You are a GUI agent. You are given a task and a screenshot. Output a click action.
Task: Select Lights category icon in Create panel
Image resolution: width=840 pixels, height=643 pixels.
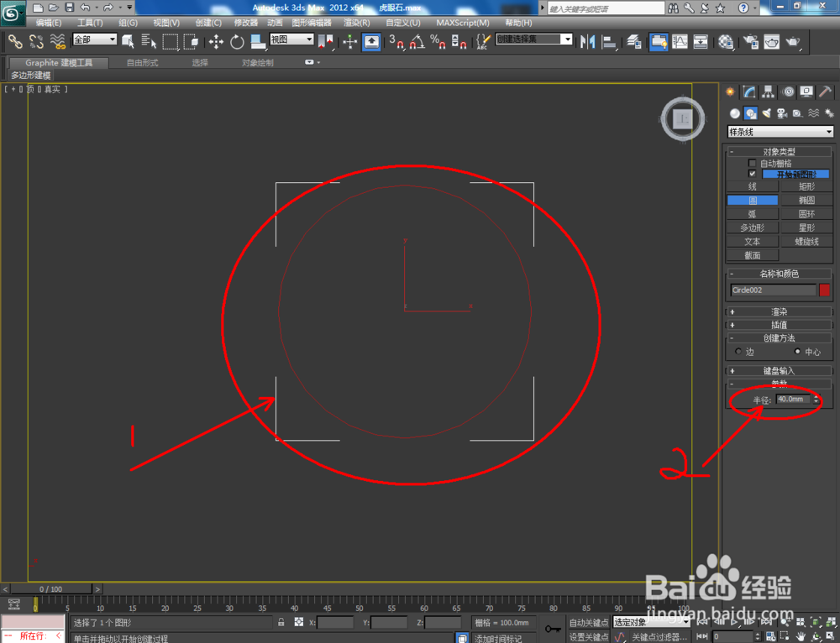[x=767, y=113]
